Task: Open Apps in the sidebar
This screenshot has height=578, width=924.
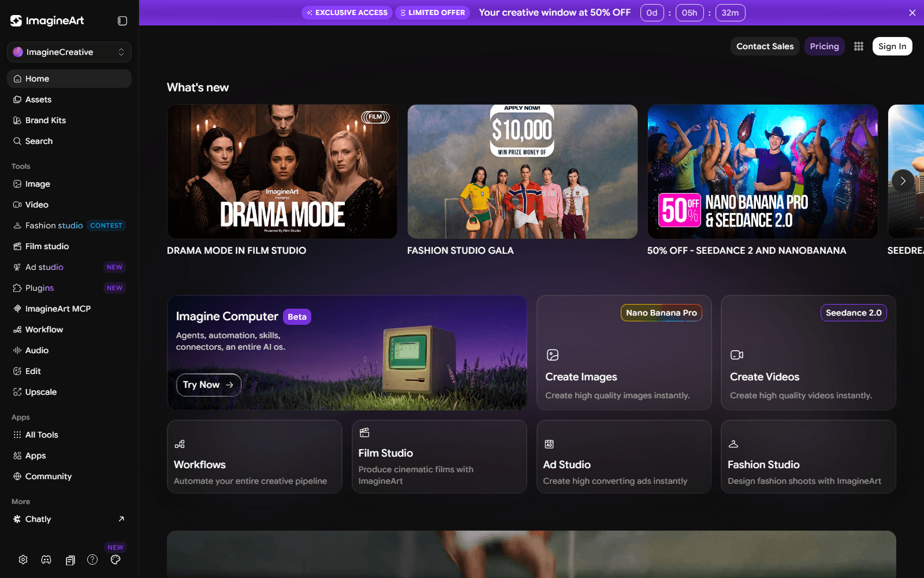Action: 69,455
